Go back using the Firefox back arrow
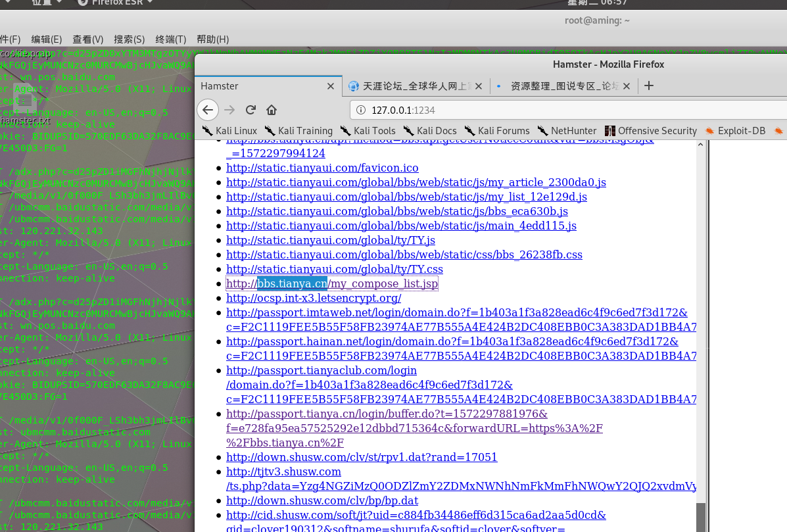The height and width of the screenshot is (532, 787). 208,110
